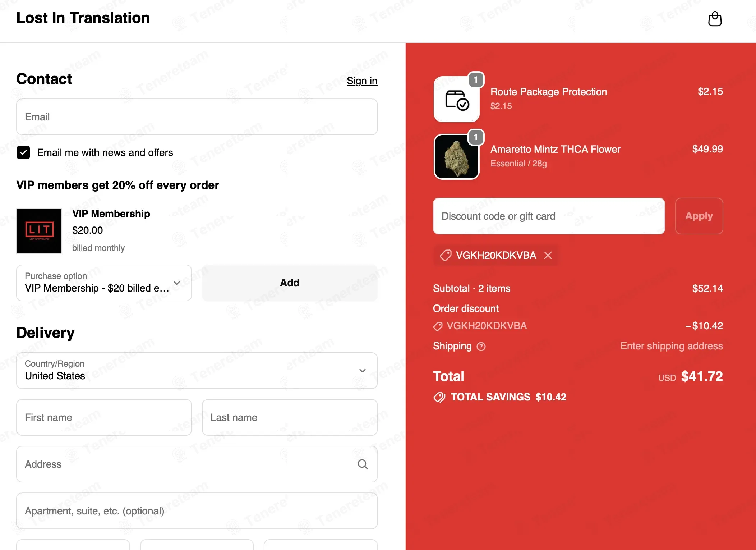The height and width of the screenshot is (550, 756).
Task: Click the discount tag icon beside VGKH20KDKVBA chip
Action: pyautogui.click(x=446, y=255)
